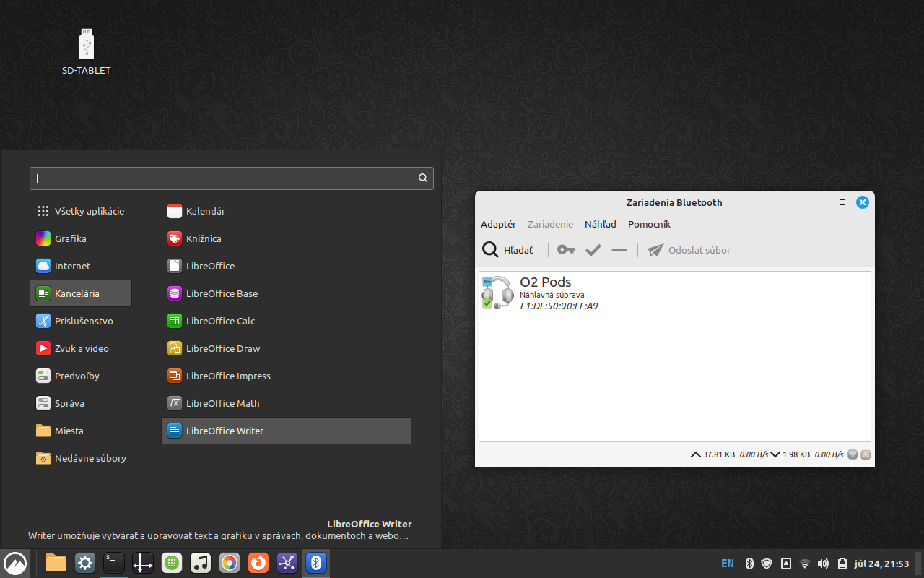Click Odoslať súbor send file button

point(689,250)
